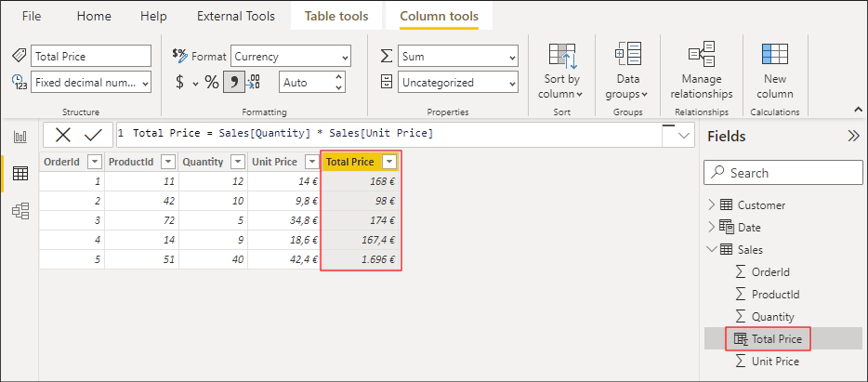The image size is (868, 382).
Task: Click the decimal places icon
Action: pos(254,83)
